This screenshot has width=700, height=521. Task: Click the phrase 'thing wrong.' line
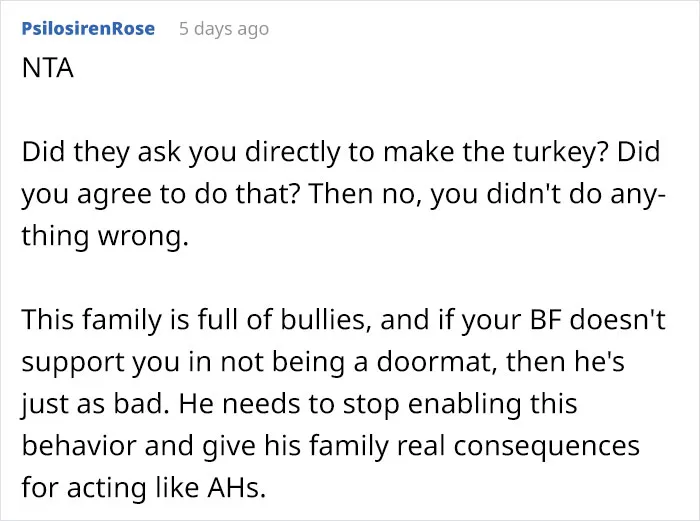105,236
